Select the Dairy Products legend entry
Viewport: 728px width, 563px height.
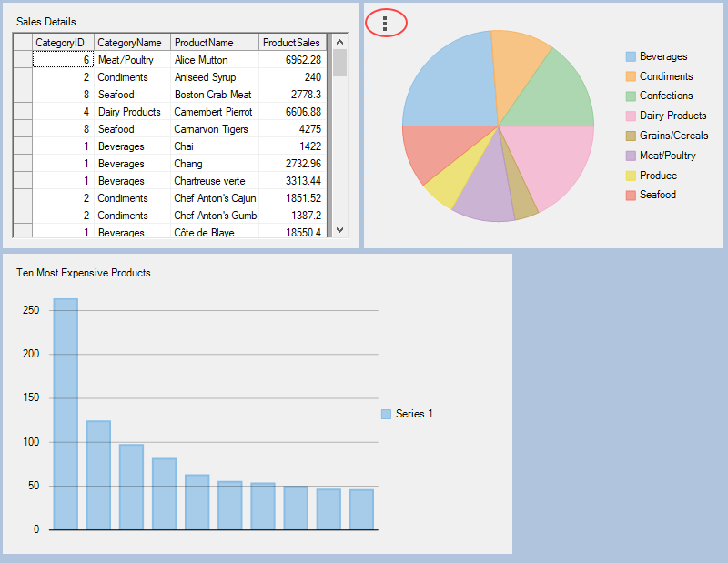coord(672,116)
